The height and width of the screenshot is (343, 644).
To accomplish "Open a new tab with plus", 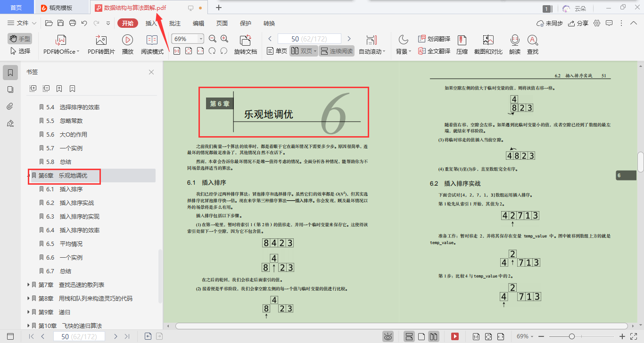I will [218, 8].
